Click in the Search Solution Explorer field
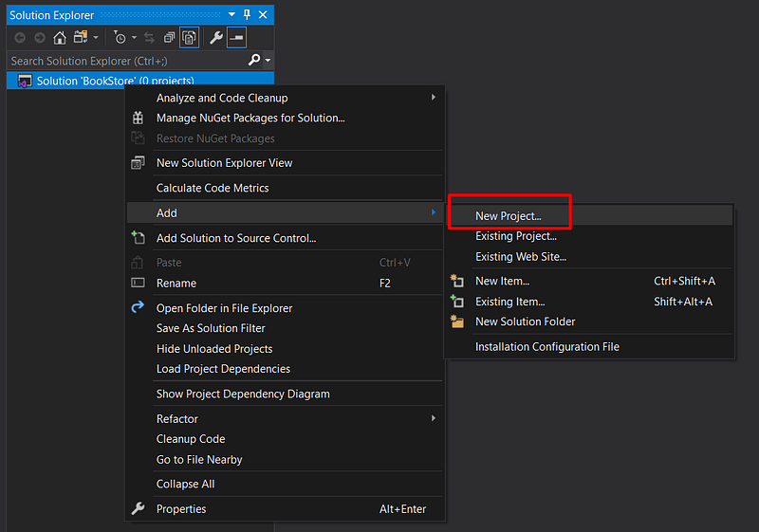 coord(128,61)
